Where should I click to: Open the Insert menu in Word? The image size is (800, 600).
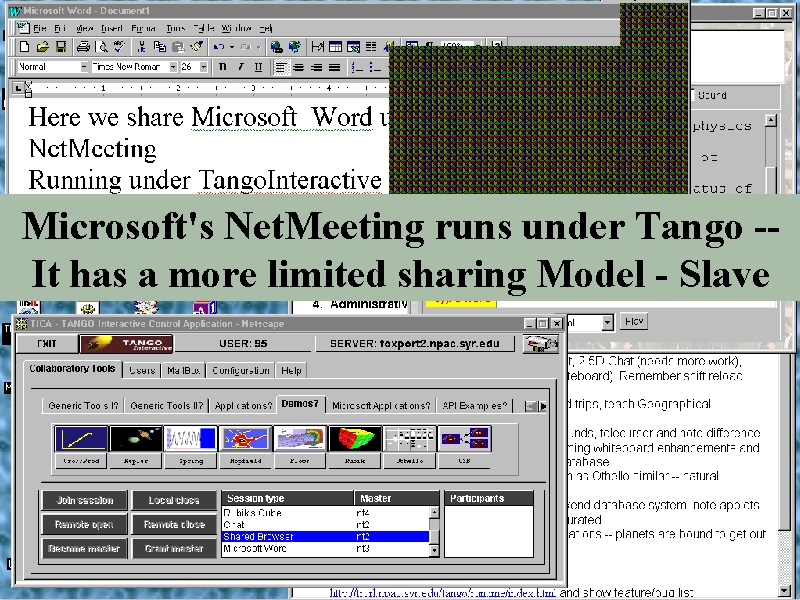pos(112,28)
